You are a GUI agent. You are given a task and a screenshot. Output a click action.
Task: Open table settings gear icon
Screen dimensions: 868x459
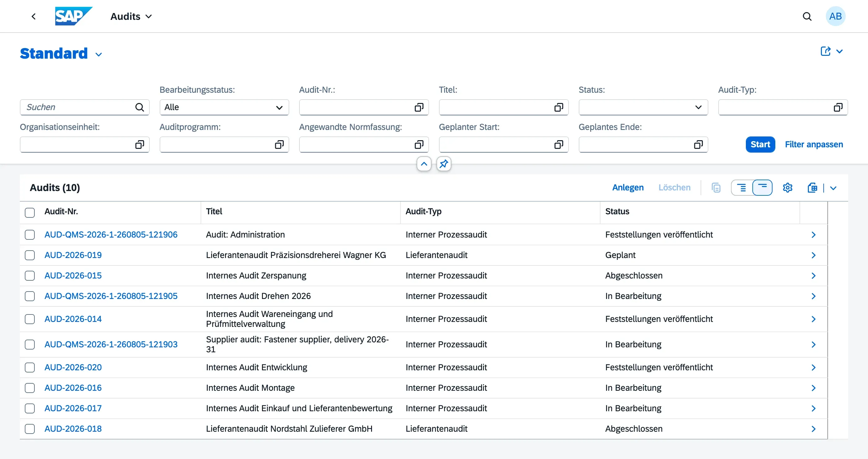(787, 188)
